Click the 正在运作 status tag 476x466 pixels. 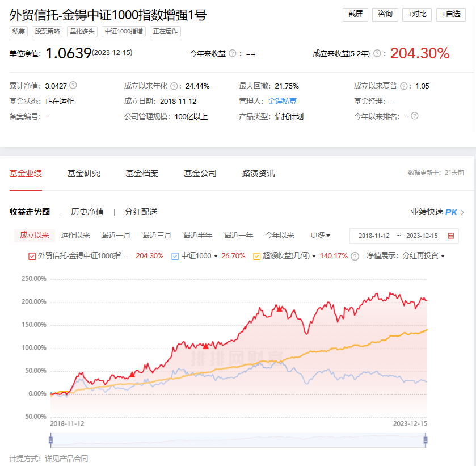[x=166, y=32]
